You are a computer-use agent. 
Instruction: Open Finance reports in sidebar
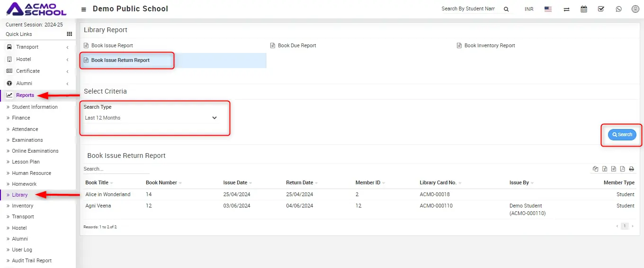click(21, 118)
